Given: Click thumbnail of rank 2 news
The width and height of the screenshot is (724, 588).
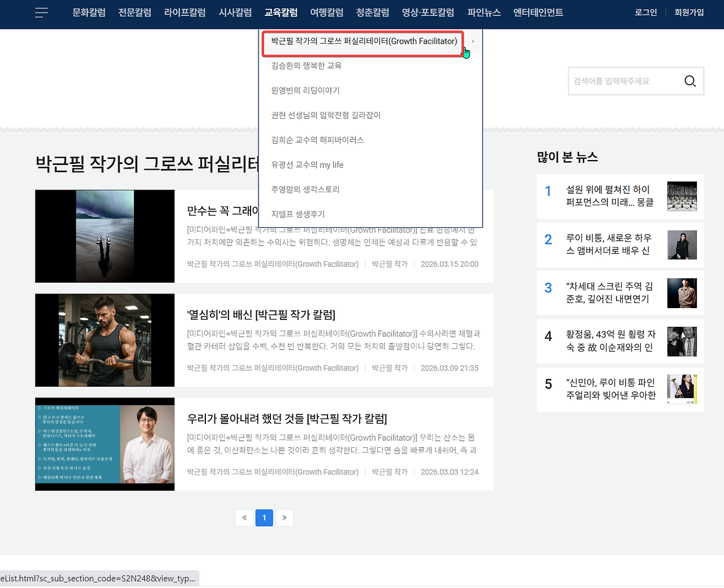Looking at the screenshot, I should tap(682, 245).
